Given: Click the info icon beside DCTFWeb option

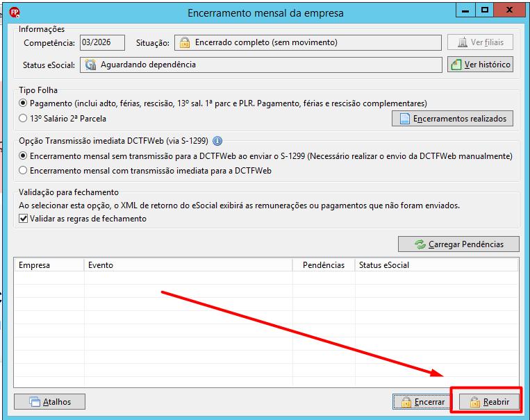Looking at the screenshot, I should pos(217,141).
